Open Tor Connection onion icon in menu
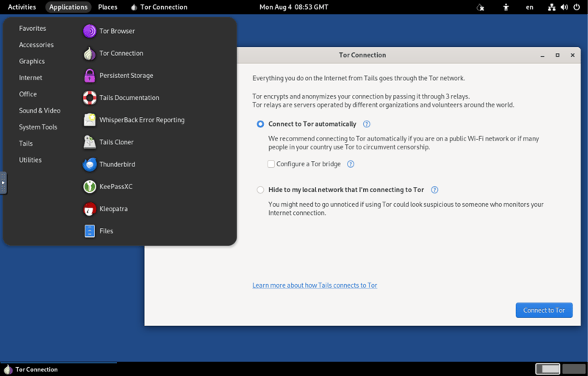Screen dimensions: 588x376 coord(90,54)
